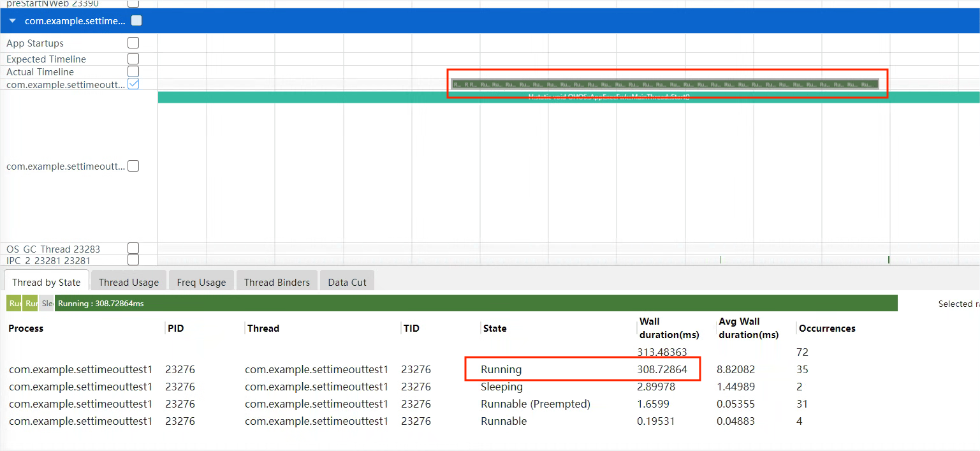Tick the checkbox on the blue process header
This screenshot has width=980, height=451.
pos(136,21)
